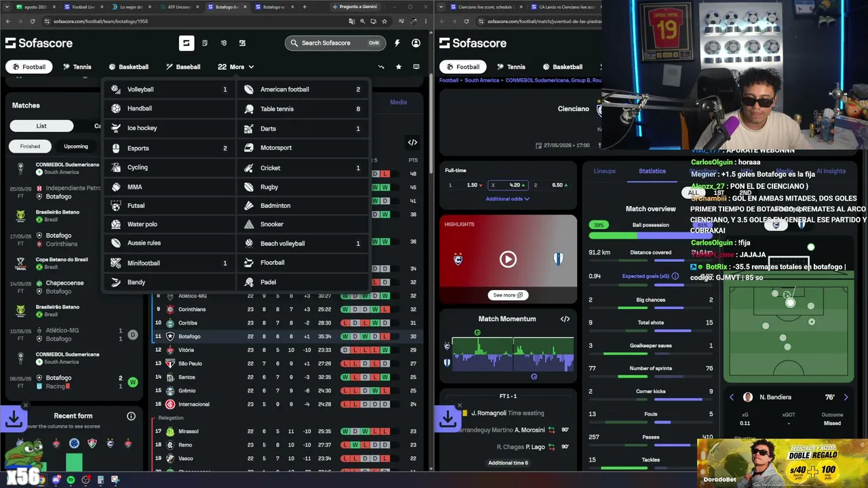Screen dimensions: 868x488
Task: Open the Media tab on Botafogo page
Action: (398, 102)
